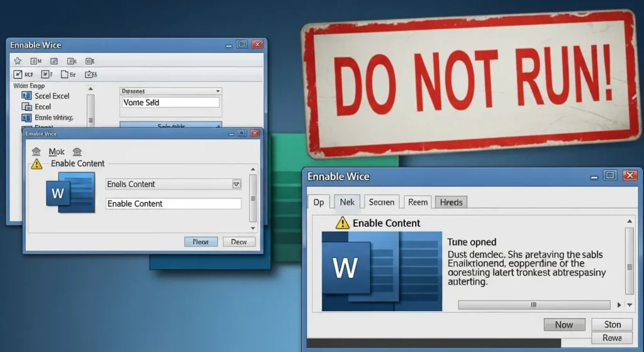
Task: Open the Hreds tab
Action: 451,202
